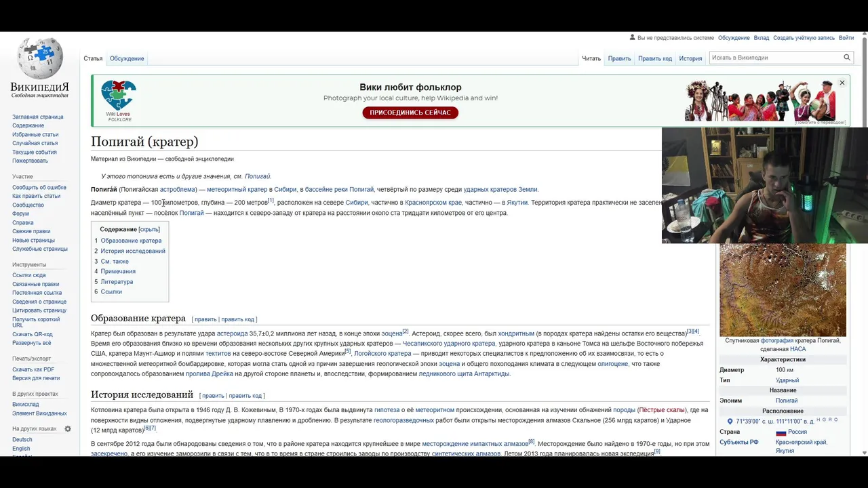Image resolution: width=868 pixels, height=488 pixels.
Task: Click the folklore dancers banner image
Action: [759, 100]
